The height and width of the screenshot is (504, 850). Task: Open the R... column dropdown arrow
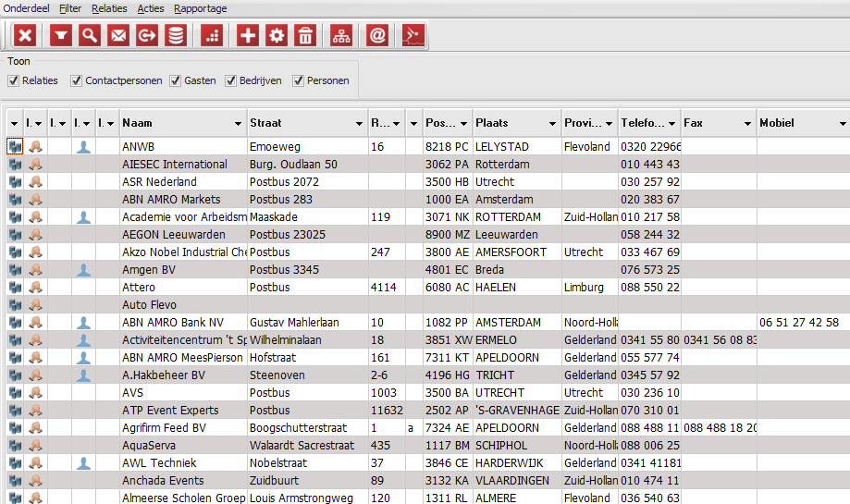tap(396, 124)
